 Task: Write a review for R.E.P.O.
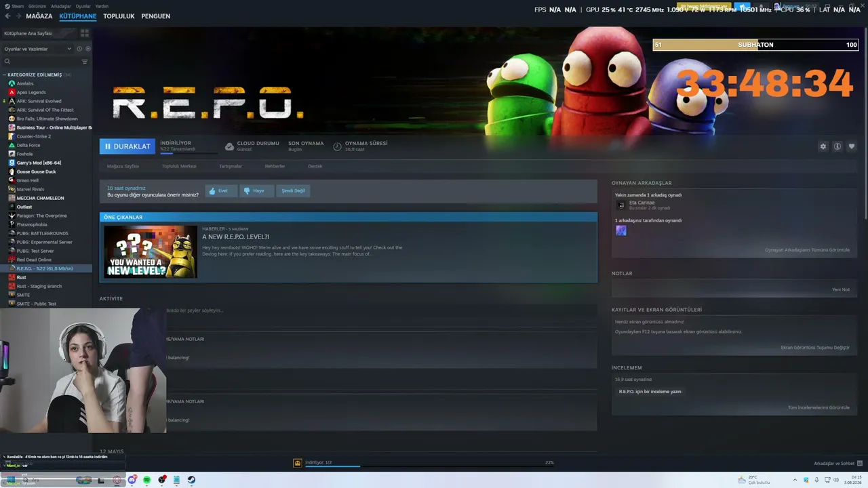[x=650, y=391]
